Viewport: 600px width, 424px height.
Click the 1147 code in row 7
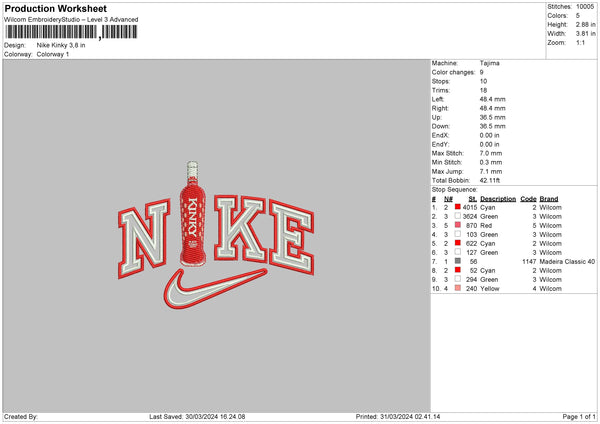pos(529,261)
